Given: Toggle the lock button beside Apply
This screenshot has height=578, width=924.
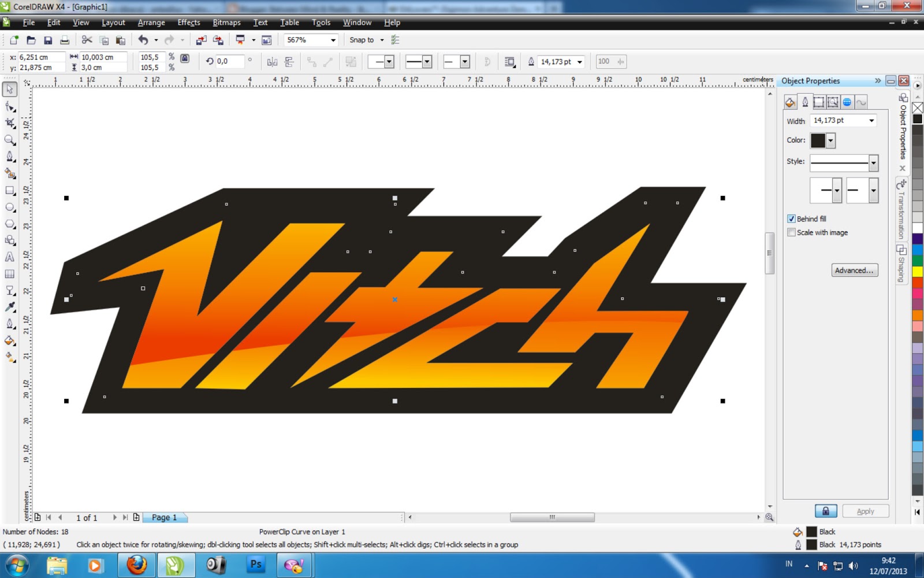Looking at the screenshot, I should [x=826, y=511].
